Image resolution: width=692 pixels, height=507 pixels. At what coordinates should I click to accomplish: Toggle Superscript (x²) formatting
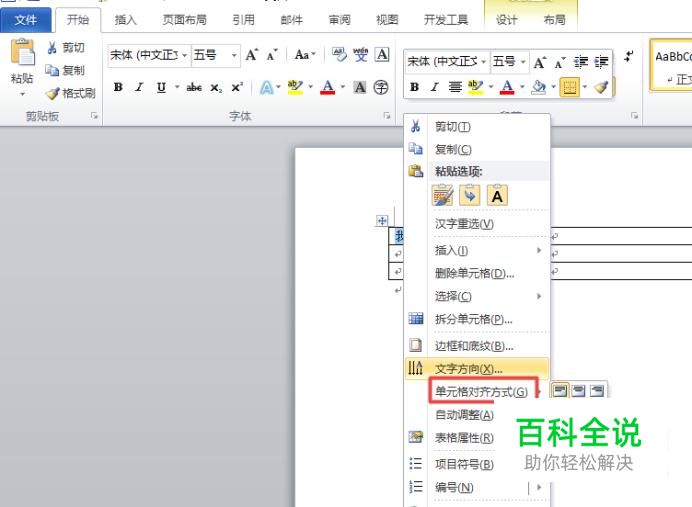(x=237, y=87)
